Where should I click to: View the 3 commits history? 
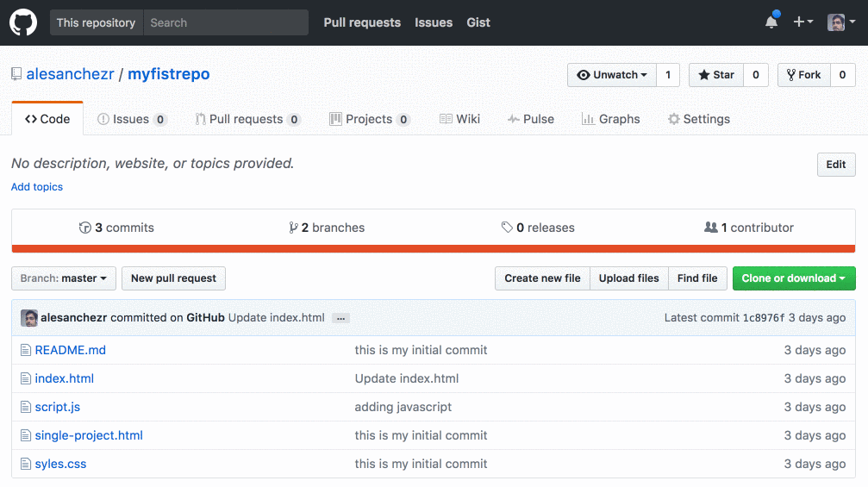pyautogui.click(x=117, y=228)
